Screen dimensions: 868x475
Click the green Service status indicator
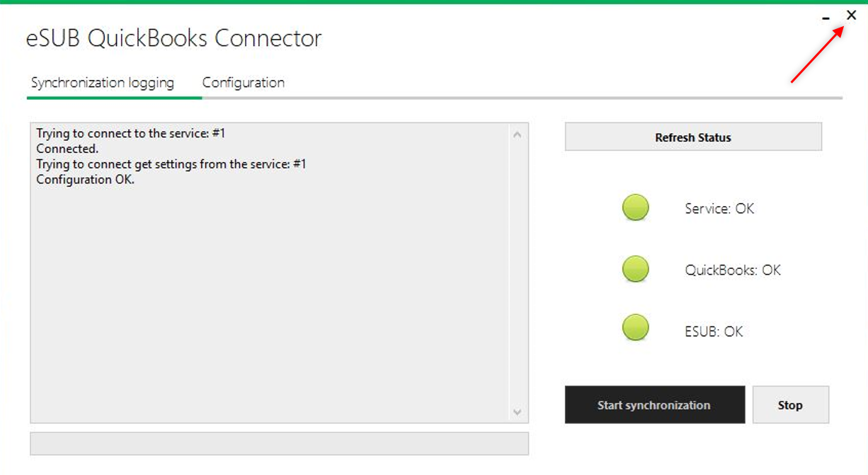click(636, 208)
